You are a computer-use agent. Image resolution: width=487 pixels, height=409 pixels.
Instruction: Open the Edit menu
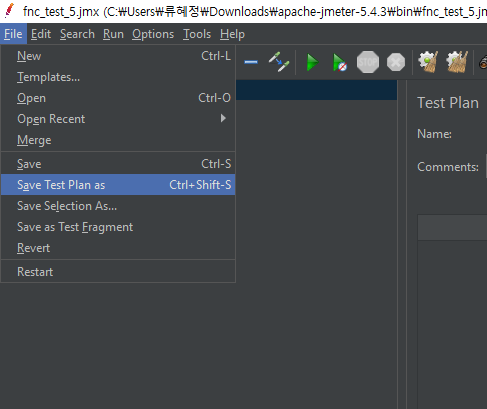(41, 34)
